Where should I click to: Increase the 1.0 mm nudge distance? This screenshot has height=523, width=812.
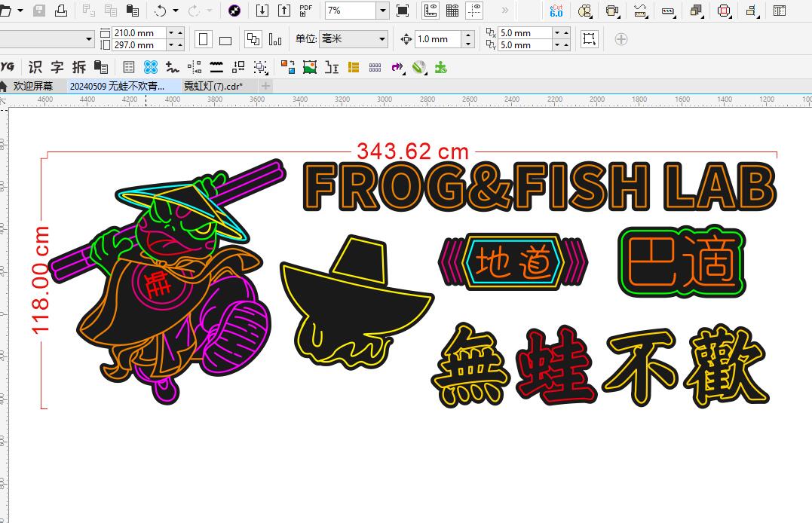[x=469, y=35]
